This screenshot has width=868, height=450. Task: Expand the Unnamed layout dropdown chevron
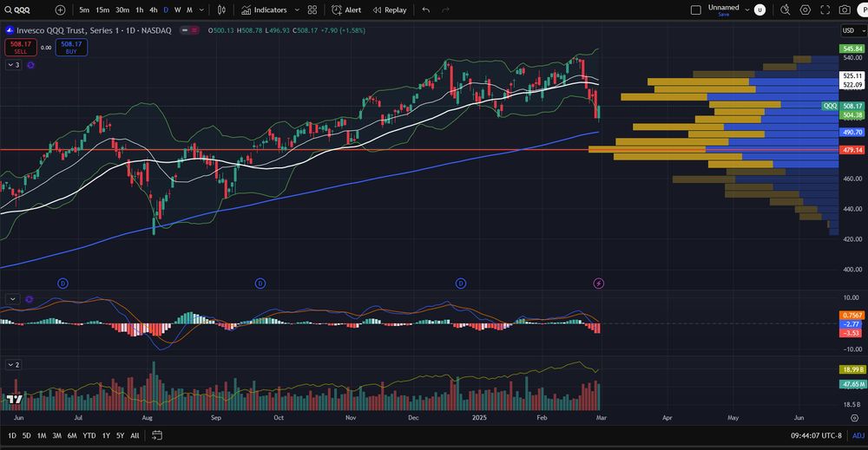pos(746,10)
